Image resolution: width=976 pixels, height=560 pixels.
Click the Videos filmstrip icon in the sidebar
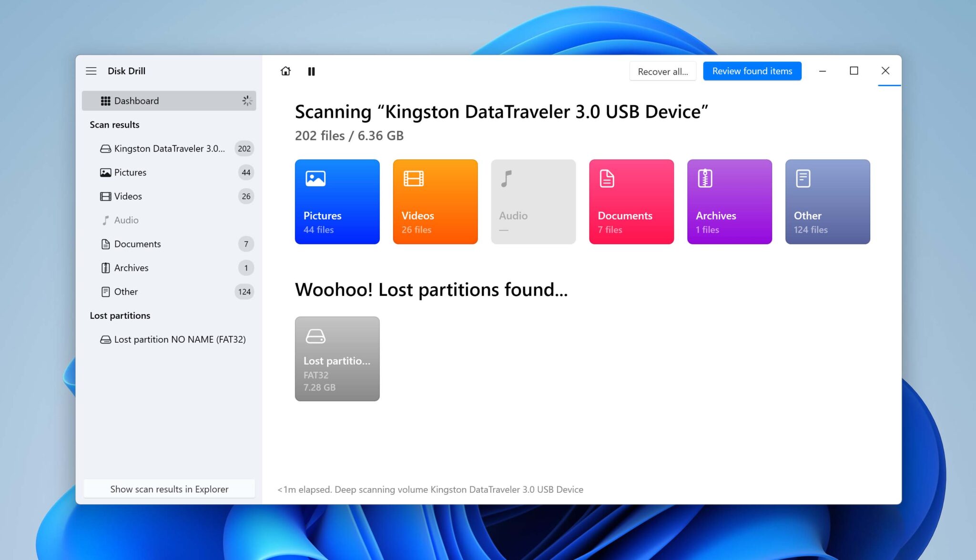[105, 196]
